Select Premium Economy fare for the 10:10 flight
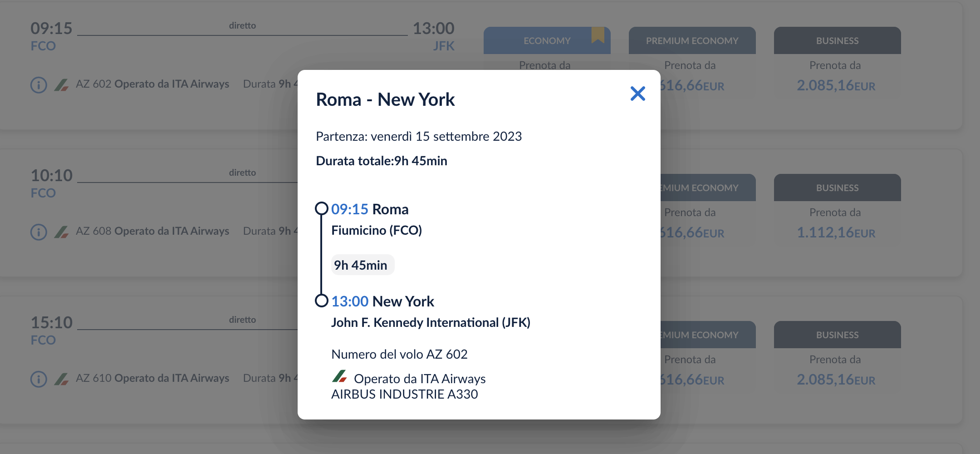 pyautogui.click(x=708, y=188)
